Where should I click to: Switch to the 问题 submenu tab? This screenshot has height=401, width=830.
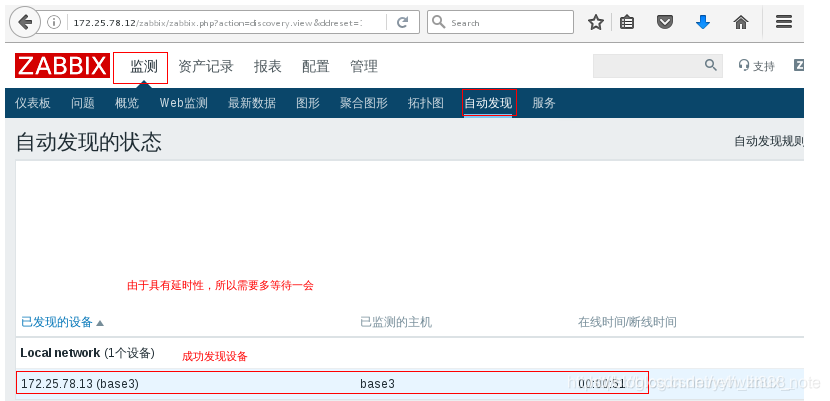[83, 103]
